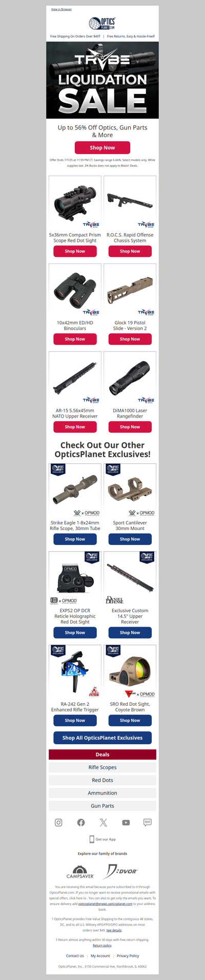Select the Deals category bar
Image resolution: width=205 pixels, height=980 pixels.
coord(102,755)
